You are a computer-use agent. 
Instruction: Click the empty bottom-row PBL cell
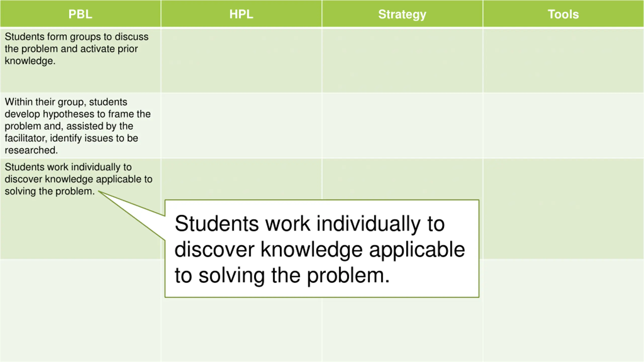[80, 310]
